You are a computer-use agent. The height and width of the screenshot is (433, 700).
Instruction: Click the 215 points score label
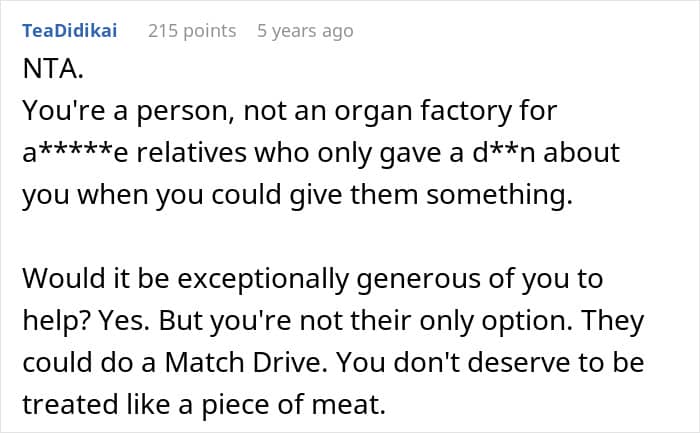point(192,31)
